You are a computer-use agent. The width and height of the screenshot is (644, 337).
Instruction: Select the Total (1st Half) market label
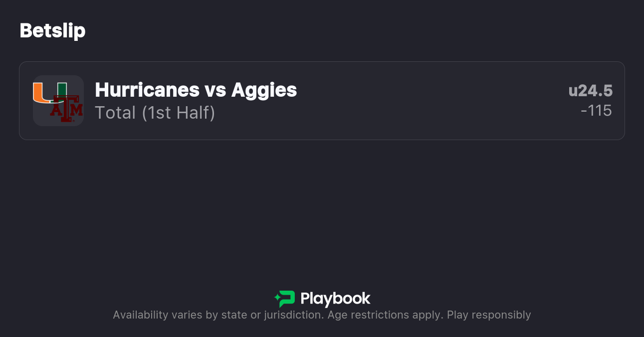coord(155,113)
